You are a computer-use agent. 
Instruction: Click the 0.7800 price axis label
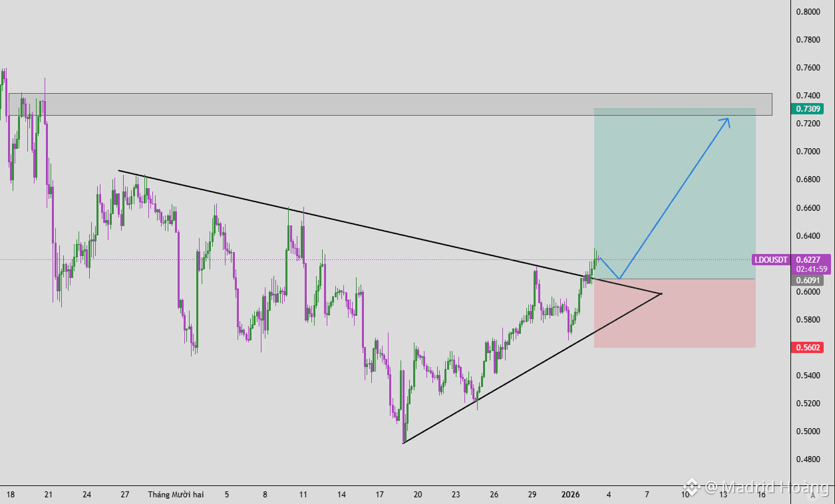[807, 40]
